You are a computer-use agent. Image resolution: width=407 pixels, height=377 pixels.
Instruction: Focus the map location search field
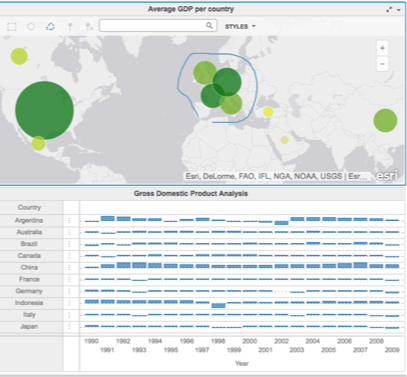click(x=158, y=26)
